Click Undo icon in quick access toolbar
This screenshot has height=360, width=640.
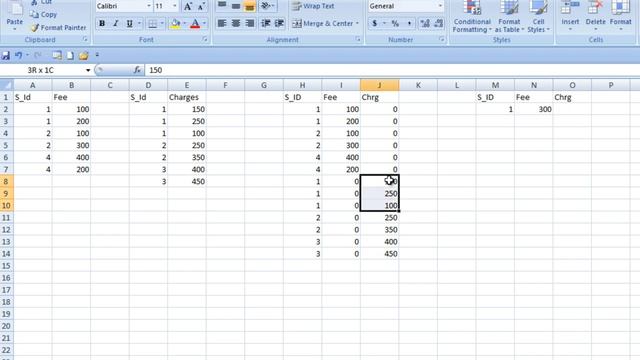pyautogui.click(x=19, y=55)
